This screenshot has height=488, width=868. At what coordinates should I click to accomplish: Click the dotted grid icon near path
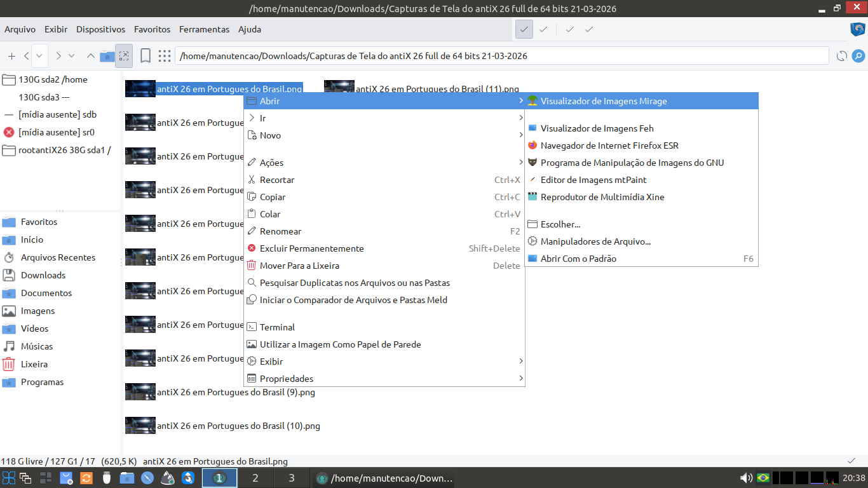(165, 56)
